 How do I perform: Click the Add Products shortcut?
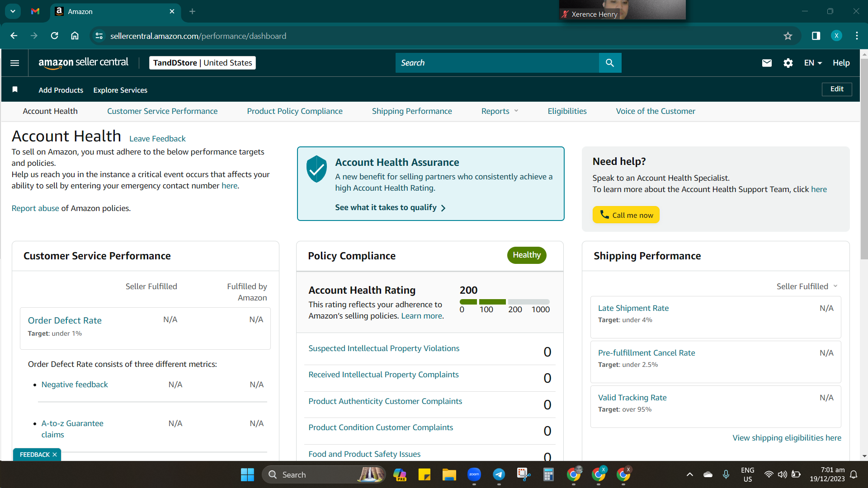(x=61, y=90)
